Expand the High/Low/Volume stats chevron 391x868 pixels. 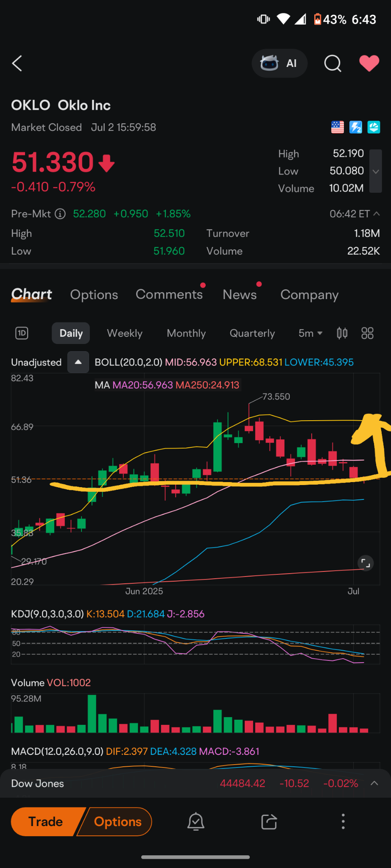[375, 171]
